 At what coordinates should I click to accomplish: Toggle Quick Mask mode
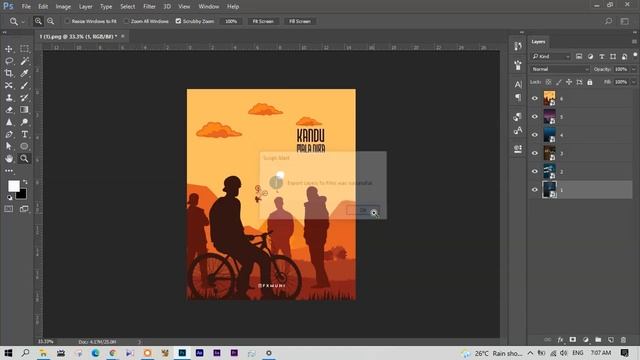tap(9, 209)
